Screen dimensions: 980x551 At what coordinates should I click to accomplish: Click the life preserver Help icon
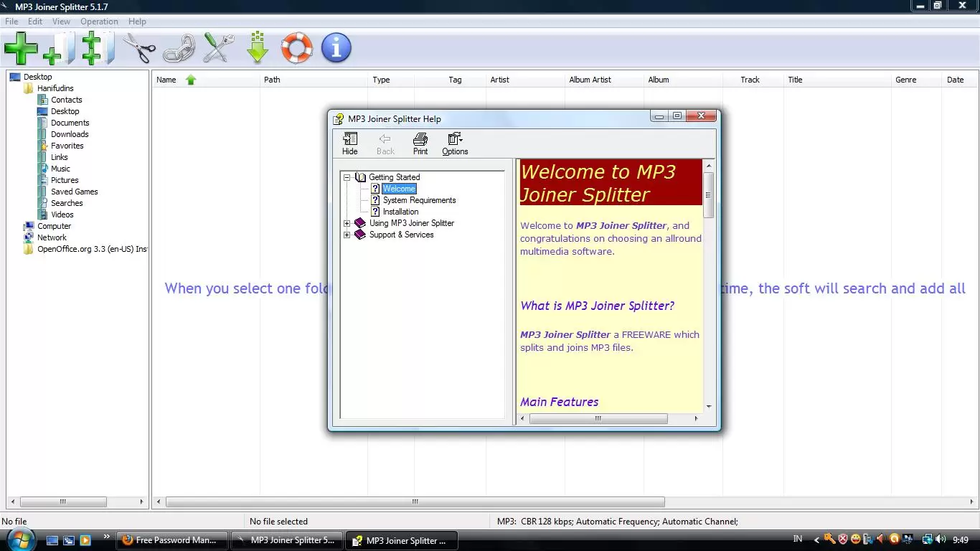click(296, 47)
